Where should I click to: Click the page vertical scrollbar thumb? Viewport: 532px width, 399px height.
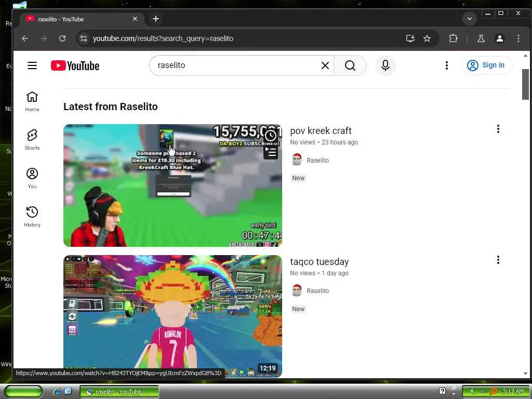point(525,84)
